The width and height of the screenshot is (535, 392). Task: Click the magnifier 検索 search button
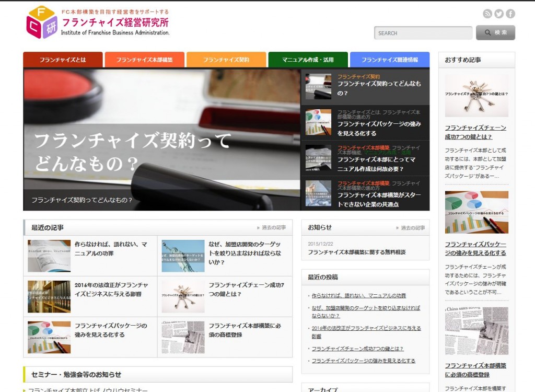click(494, 32)
